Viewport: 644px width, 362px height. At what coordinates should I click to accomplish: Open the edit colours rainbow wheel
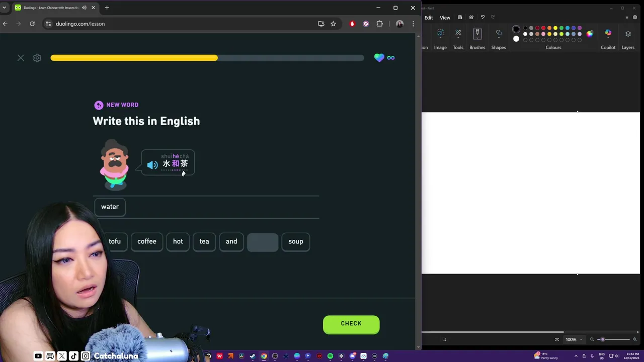(590, 34)
